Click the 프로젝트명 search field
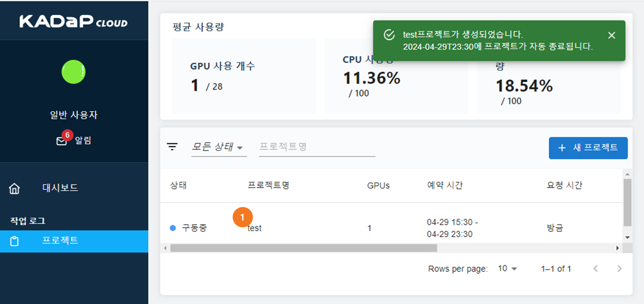This screenshot has width=644, height=304. coord(317,147)
